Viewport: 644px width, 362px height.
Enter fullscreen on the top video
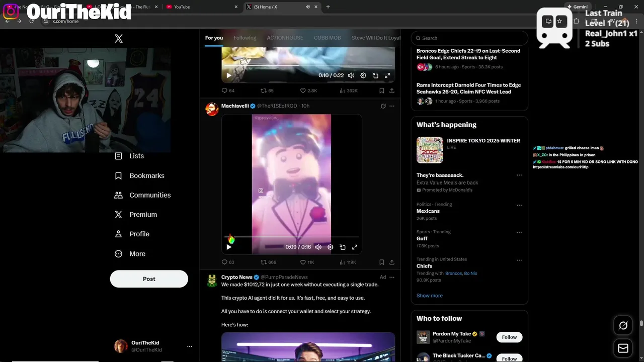point(387,75)
